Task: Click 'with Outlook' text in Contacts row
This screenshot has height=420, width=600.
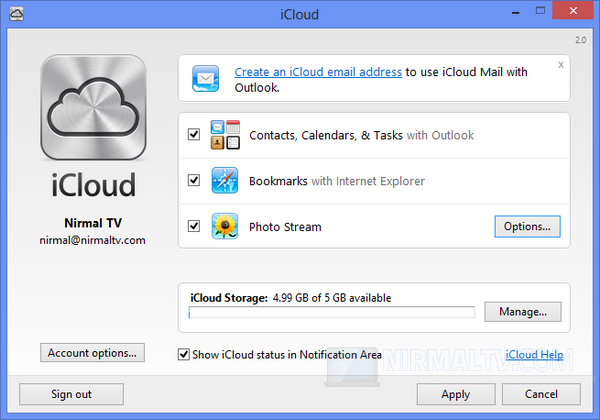Action: (440, 135)
